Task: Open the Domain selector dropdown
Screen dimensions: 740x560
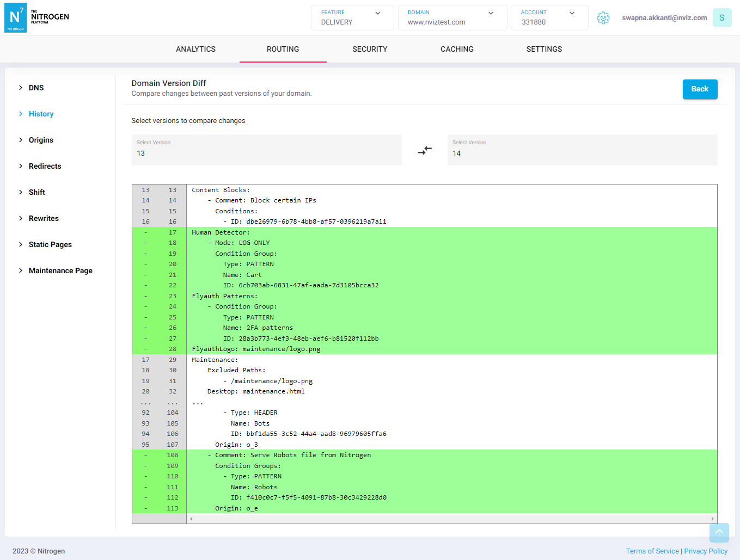Action: pos(452,17)
